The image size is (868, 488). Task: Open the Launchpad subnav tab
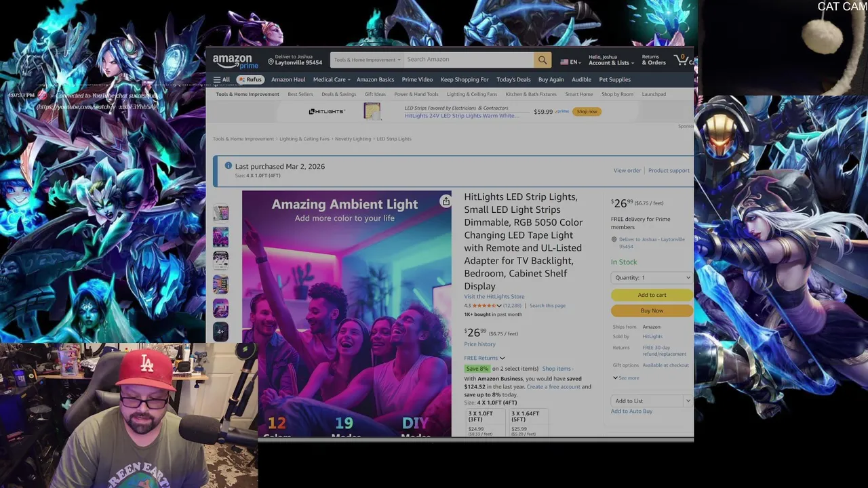tap(654, 94)
